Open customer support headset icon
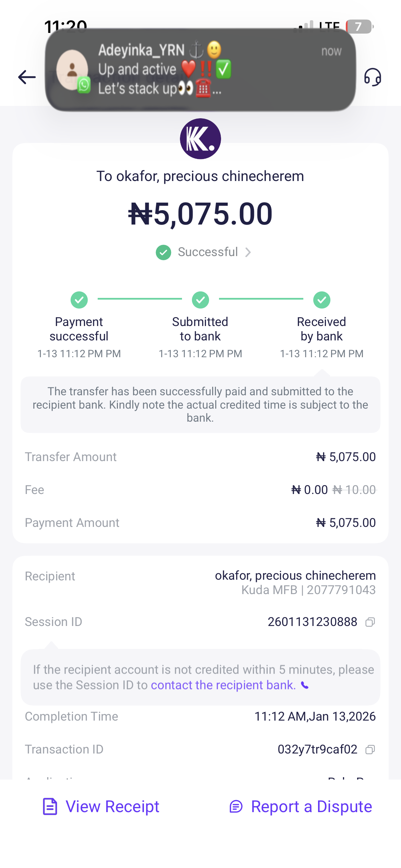Viewport: 401px width, 868px height. (373, 77)
